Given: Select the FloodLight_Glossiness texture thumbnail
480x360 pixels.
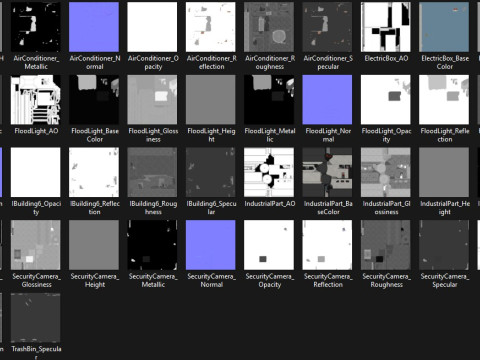Looking at the screenshot, I should pyautogui.click(x=152, y=100).
